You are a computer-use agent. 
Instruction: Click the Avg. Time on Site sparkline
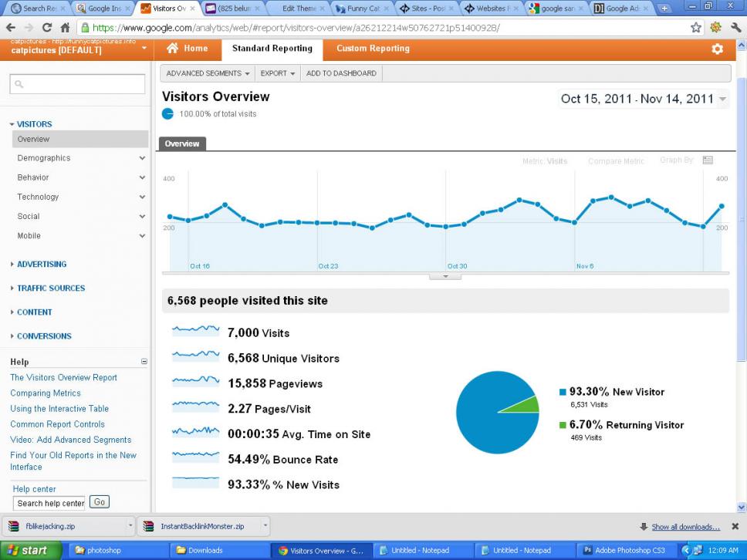coord(195,431)
